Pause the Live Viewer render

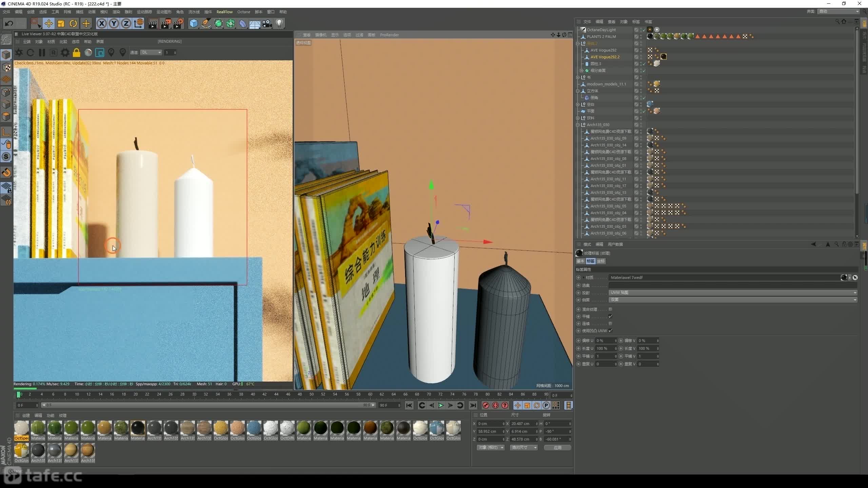pos(42,53)
